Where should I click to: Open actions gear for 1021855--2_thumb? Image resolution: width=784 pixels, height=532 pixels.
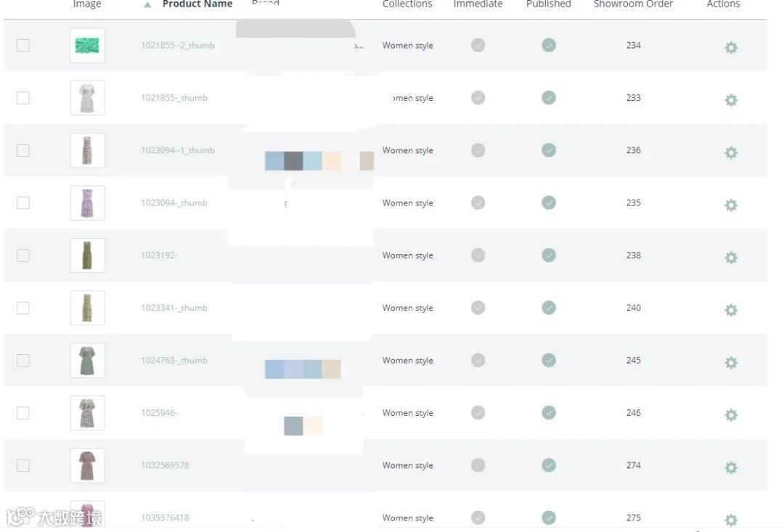(731, 48)
